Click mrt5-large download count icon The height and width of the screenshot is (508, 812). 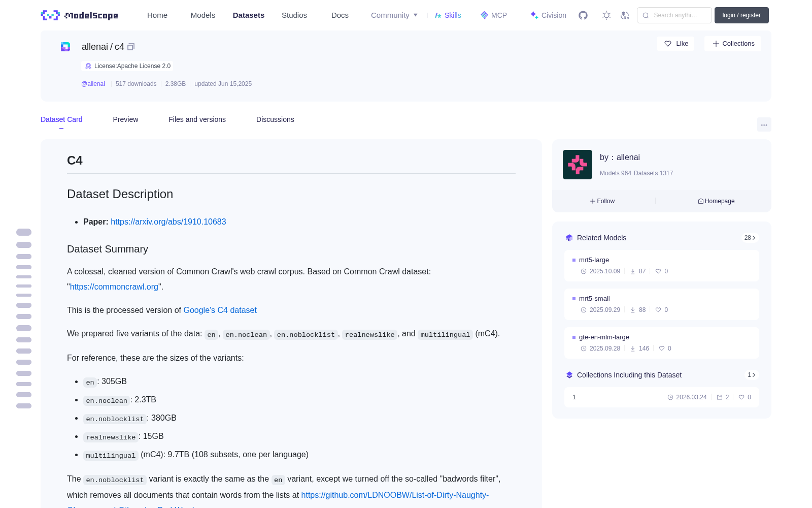633,271
